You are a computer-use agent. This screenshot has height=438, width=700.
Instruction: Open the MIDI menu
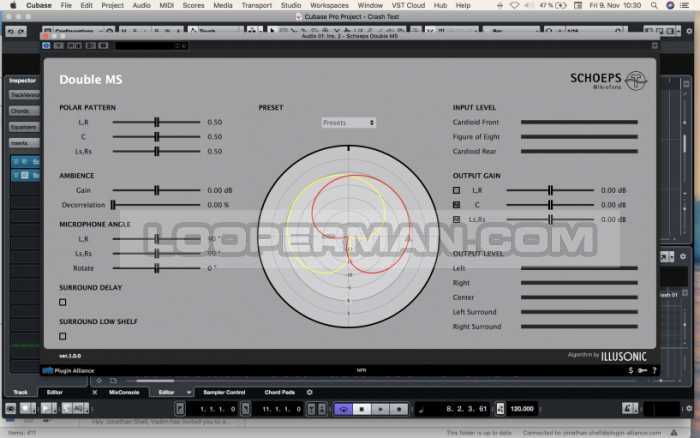(167, 5)
